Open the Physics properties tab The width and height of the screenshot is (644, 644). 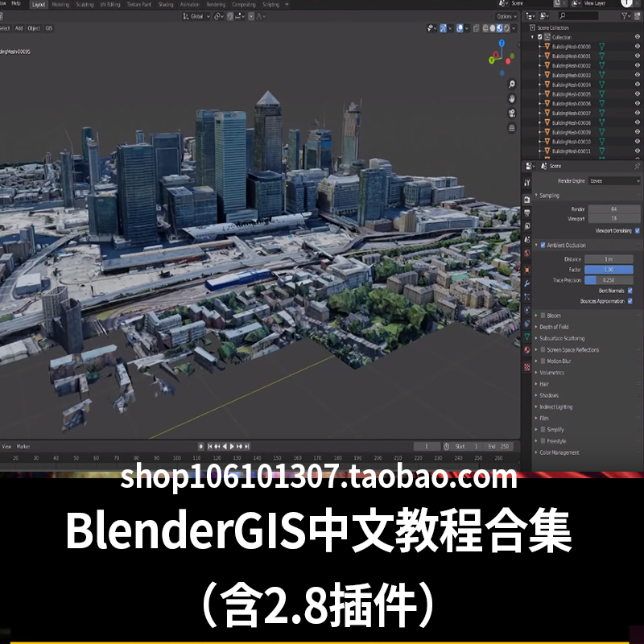click(527, 310)
